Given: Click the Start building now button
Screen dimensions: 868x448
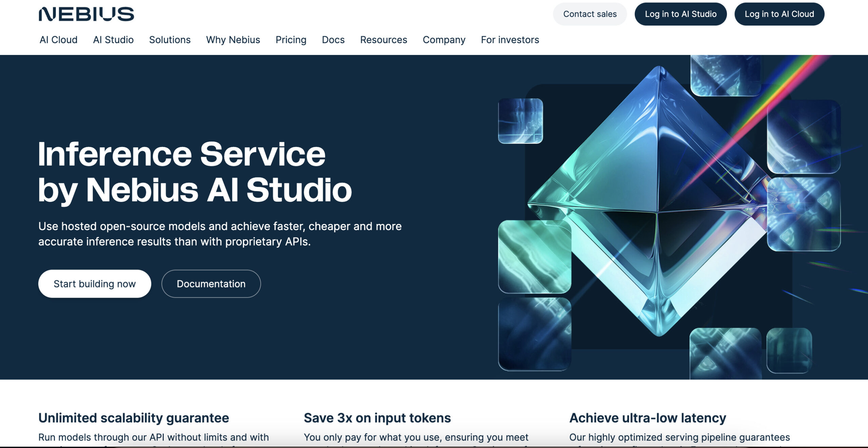Looking at the screenshot, I should pyautogui.click(x=95, y=284).
